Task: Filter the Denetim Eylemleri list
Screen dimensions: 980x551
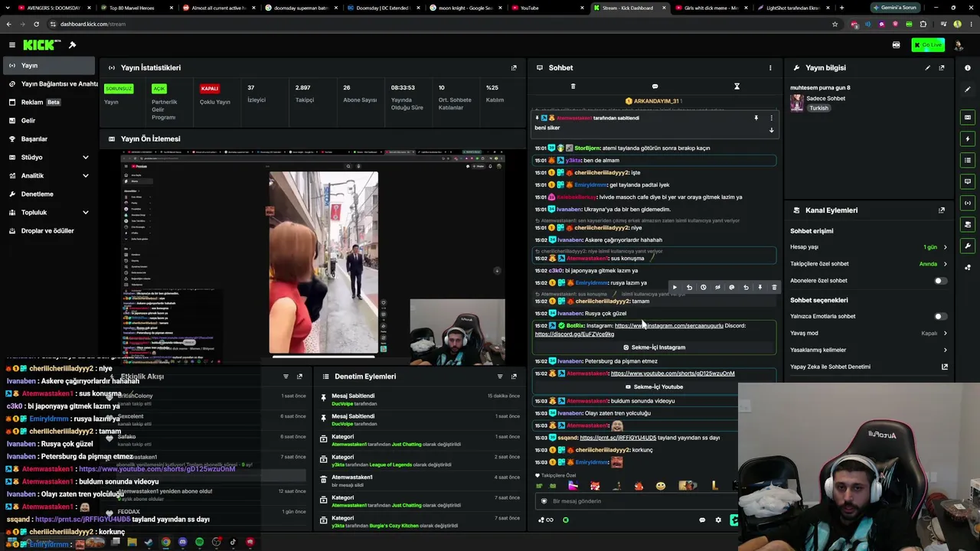Action: click(500, 377)
